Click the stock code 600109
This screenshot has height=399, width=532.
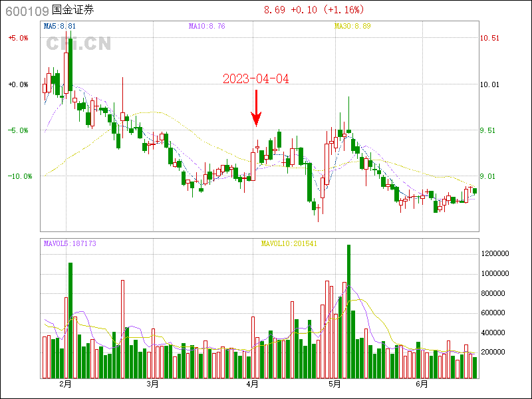(25, 11)
